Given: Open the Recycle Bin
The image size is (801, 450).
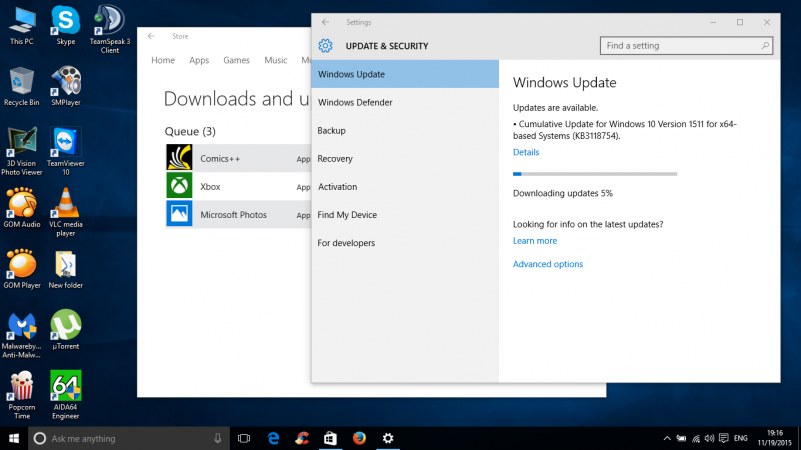Looking at the screenshot, I should click(x=21, y=86).
